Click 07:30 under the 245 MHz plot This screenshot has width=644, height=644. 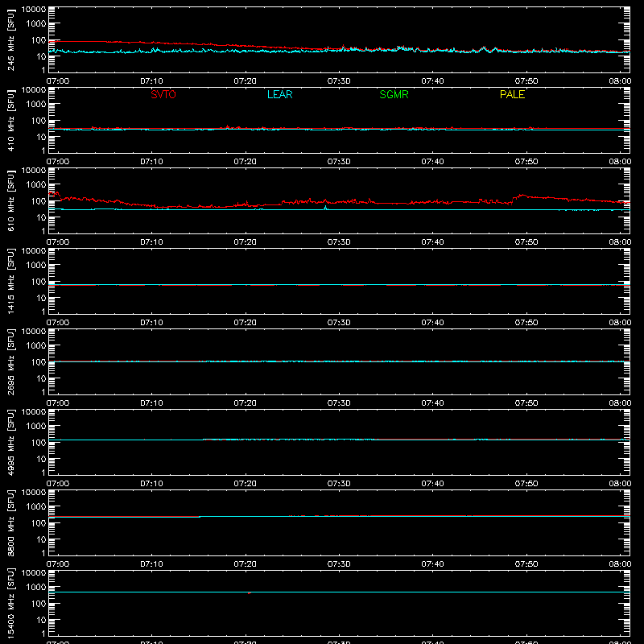[x=339, y=81]
